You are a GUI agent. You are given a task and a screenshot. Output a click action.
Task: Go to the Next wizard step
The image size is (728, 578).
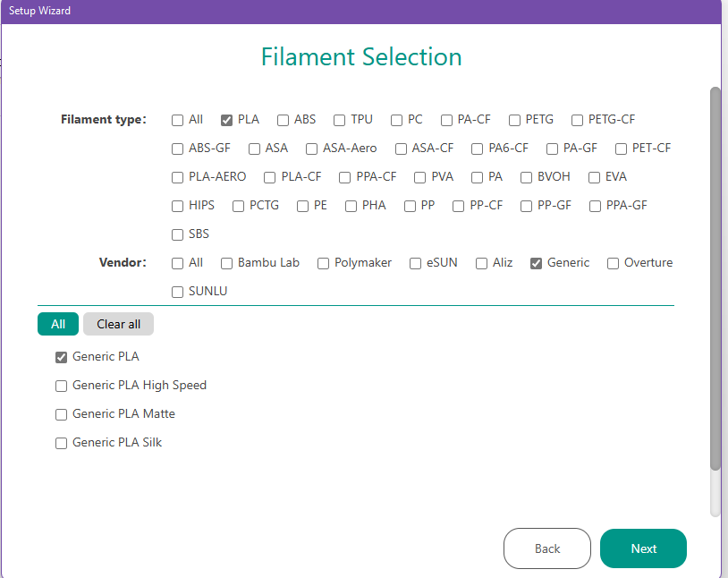coord(643,548)
